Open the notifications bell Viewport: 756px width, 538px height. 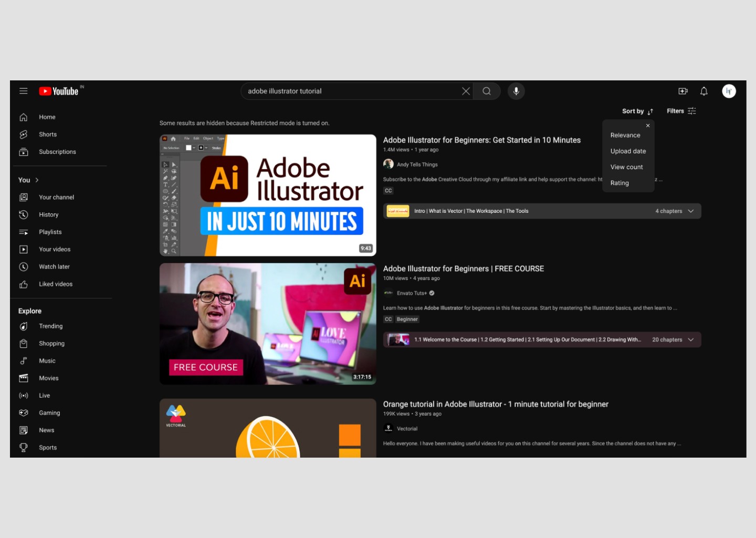click(x=704, y=91)
